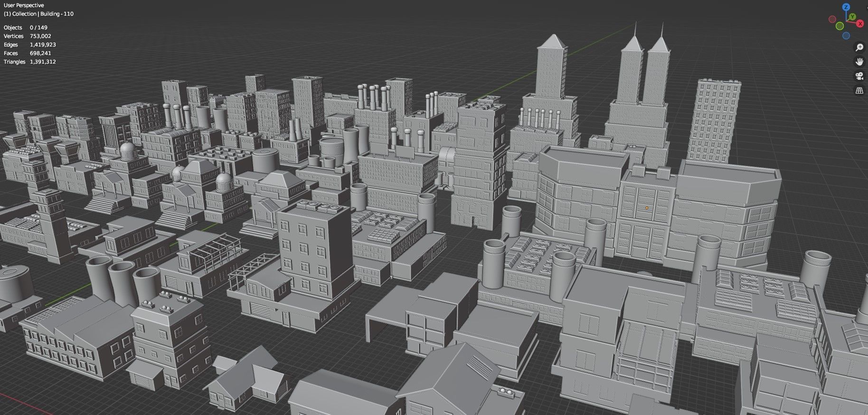Image resolution: width=868 pixels, height=415 pixels.
Task: Toggle the camera view icon
Action: tap(859, 76)
